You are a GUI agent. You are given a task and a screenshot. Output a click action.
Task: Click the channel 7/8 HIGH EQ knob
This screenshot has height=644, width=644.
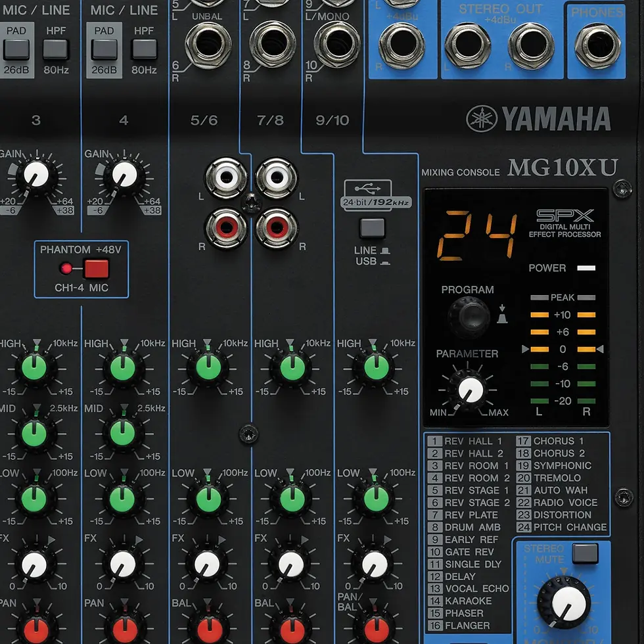(x=292, y=367)
